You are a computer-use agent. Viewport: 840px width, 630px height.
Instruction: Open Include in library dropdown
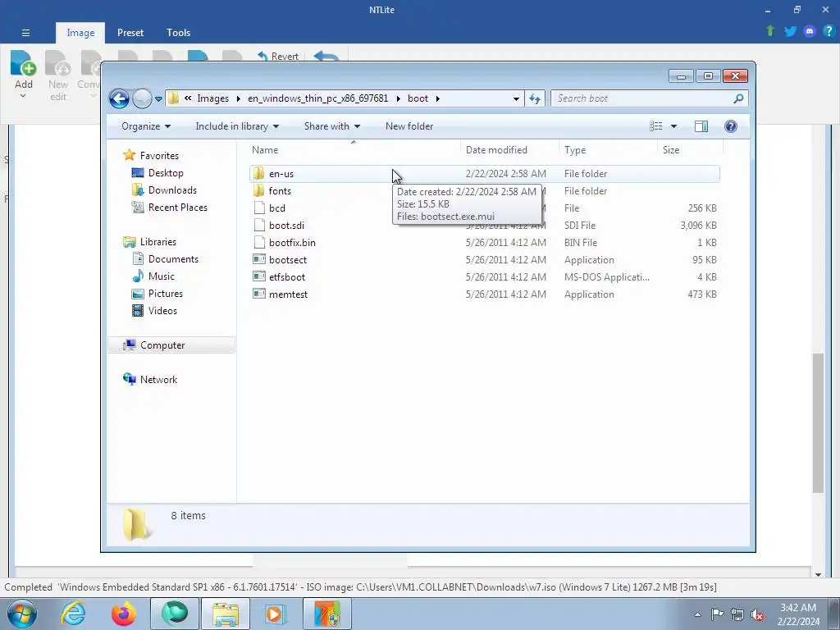pyautogui.click(x=237, y=126)
